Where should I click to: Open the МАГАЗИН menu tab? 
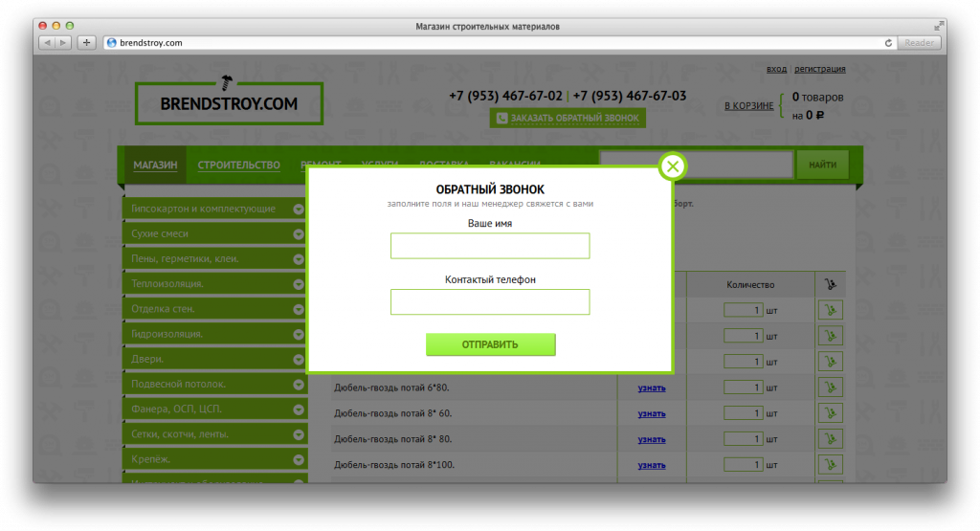155,165
